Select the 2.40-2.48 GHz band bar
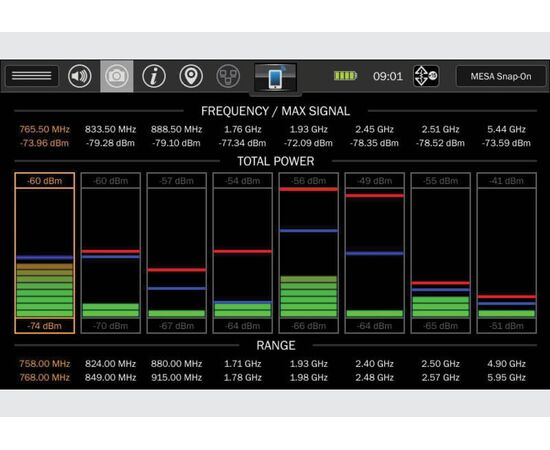This screenshot has height=450, width=550. tap(375, 253)
